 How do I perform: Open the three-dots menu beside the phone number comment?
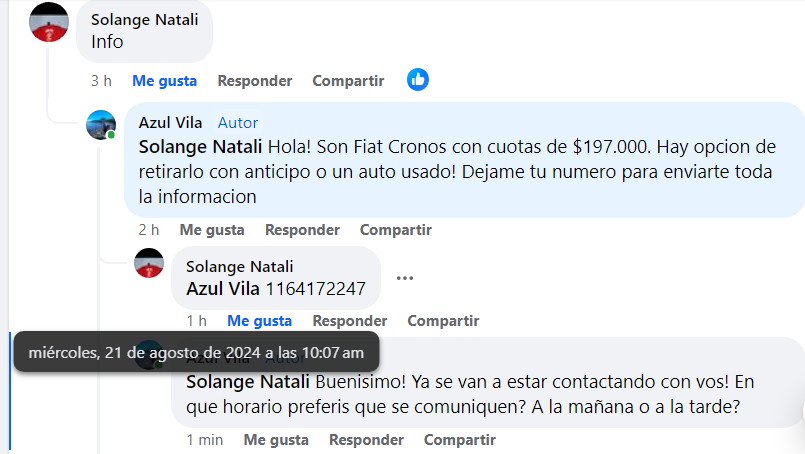(405, 278)
